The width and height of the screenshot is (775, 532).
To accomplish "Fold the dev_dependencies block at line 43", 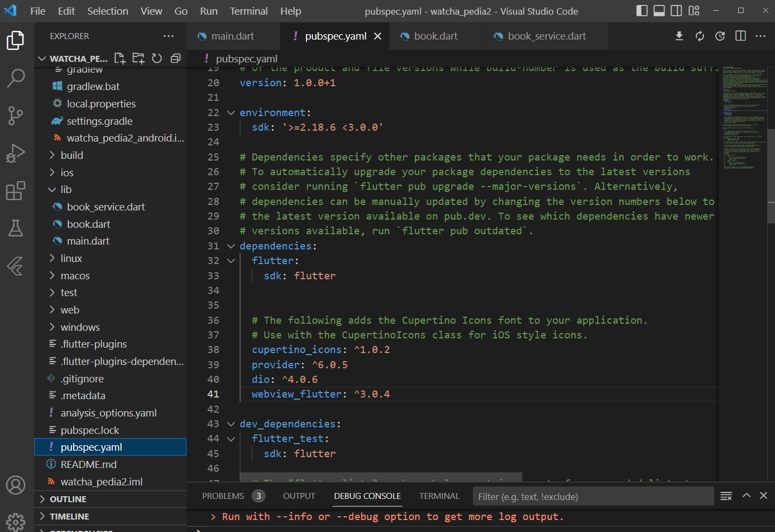I will (x=230, y=424).
